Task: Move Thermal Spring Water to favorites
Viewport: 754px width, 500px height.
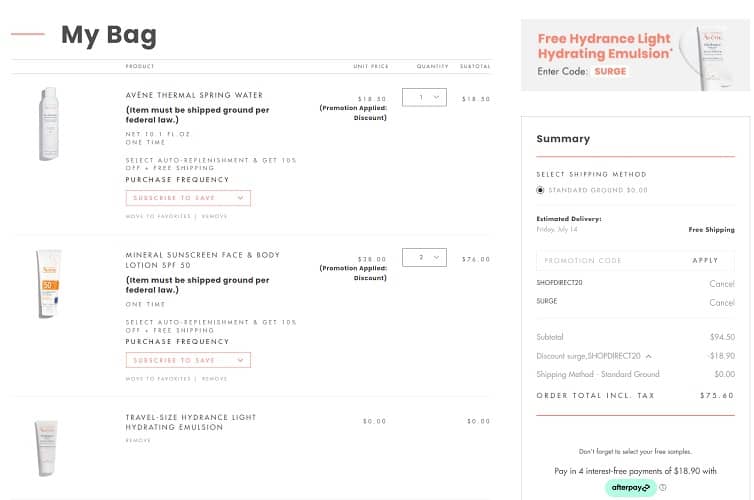Action: (158, 216)
